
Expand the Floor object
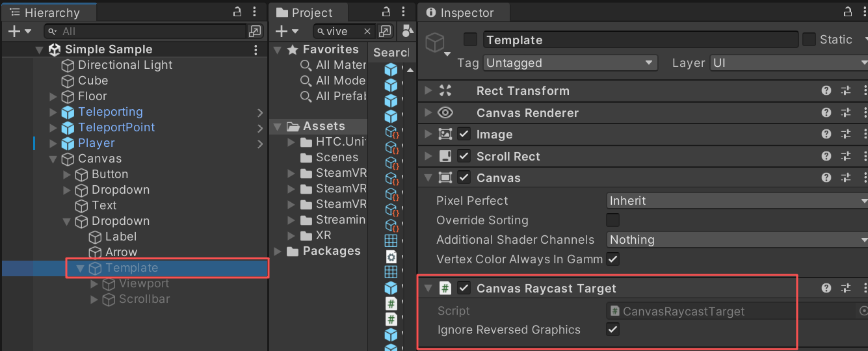[53, 96]
